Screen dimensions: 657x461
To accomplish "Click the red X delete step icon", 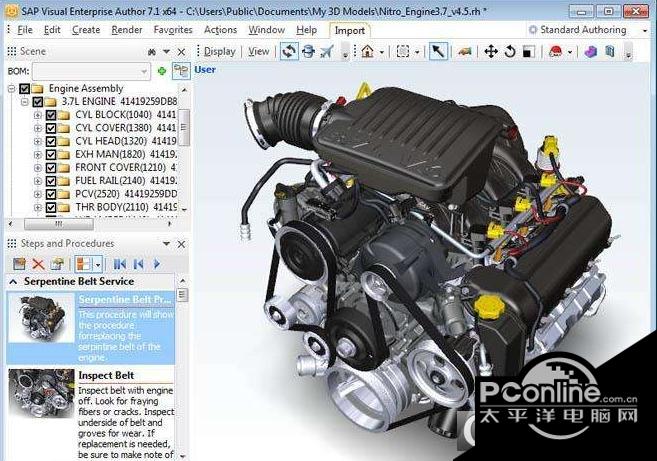I will tap(38, 264).
